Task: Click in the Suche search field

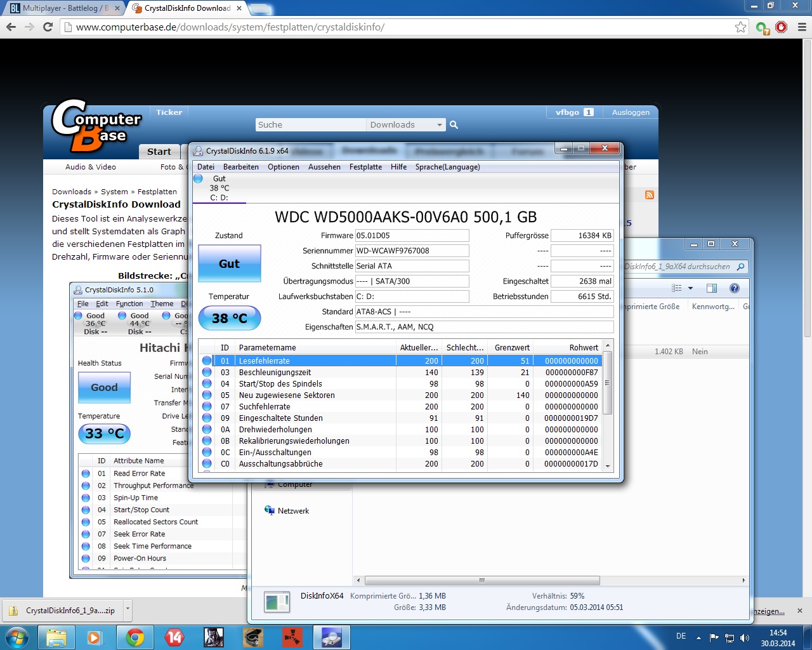Action: [310, 124]
